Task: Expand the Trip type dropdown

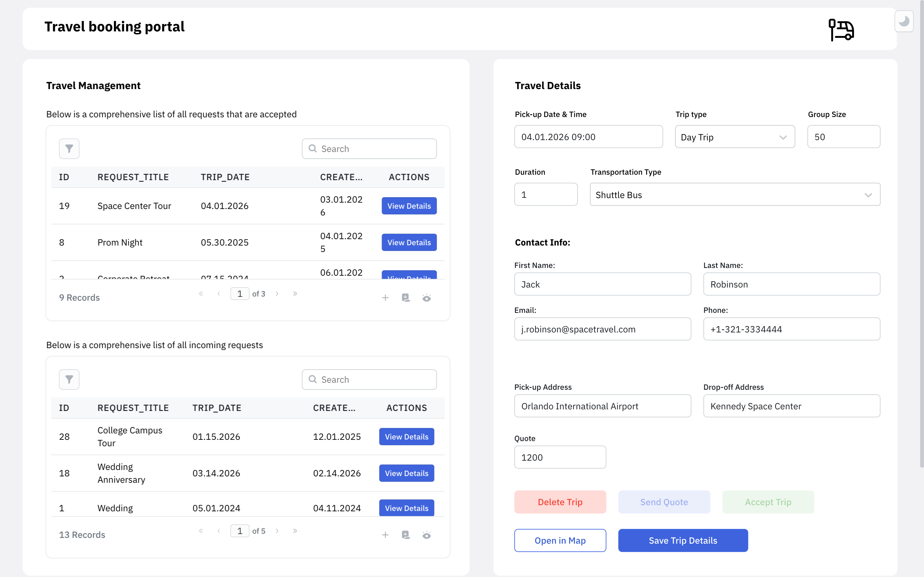Action: coord(735,137)
